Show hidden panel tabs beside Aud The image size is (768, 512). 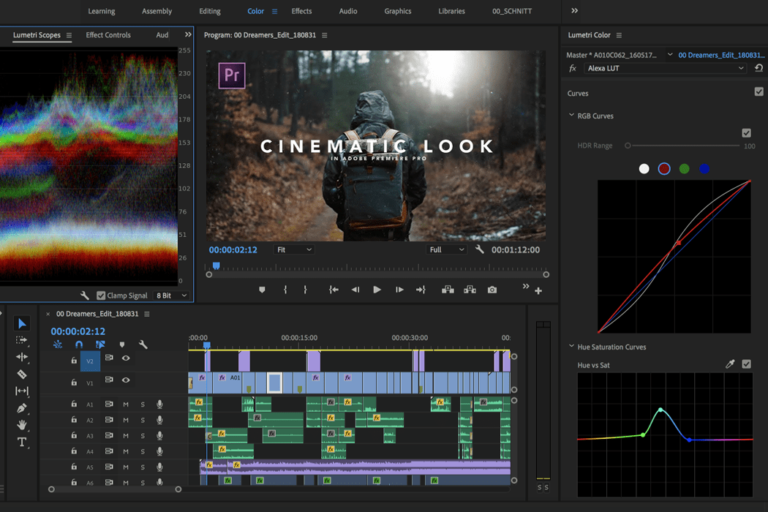[188, 34]
